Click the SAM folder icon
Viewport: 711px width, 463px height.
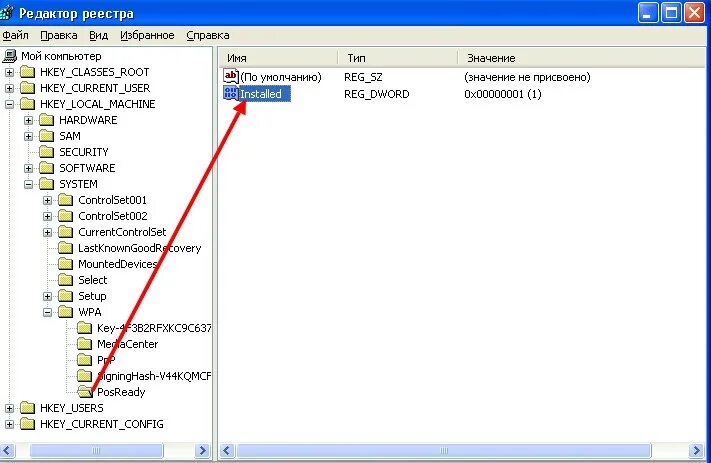coord(47,136)
